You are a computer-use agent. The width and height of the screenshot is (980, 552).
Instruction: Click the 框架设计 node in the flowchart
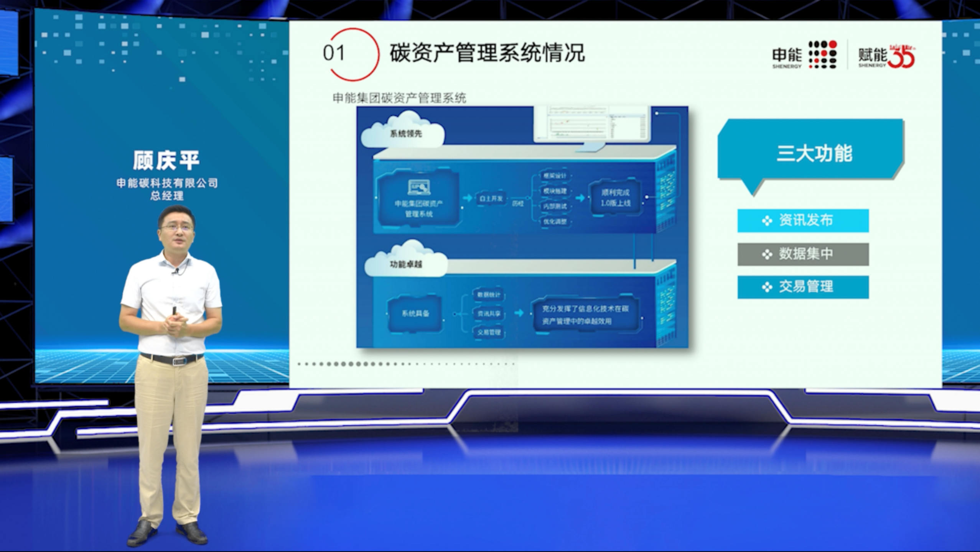pyautogui.click(x=555, y=176)
